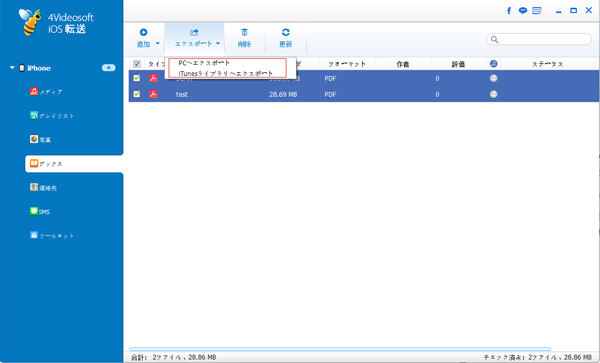This screenshot has height=363, width=600.
Task: Open the SMS section in sidebar
Action: (x=40, y=212)
